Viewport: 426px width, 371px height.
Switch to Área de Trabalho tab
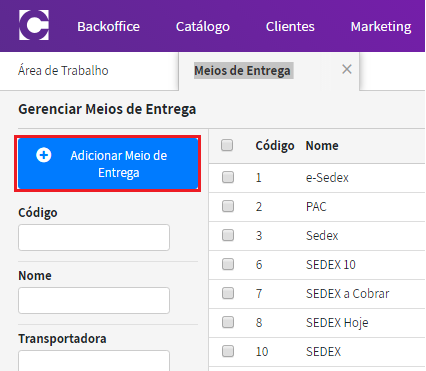[63, 71]
